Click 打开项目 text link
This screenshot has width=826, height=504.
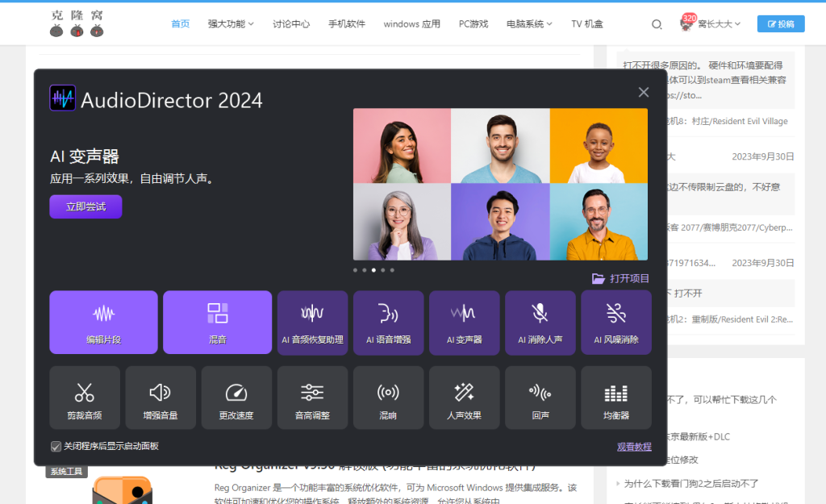629,278
